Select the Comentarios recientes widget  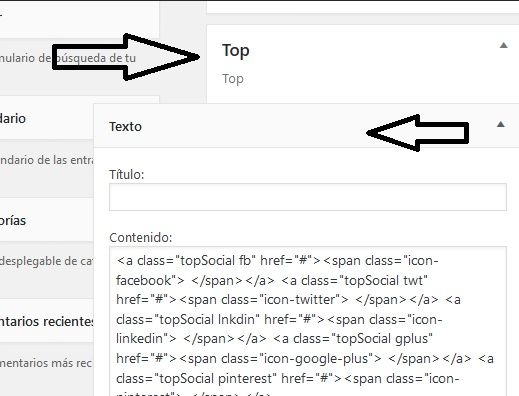tap(47, 321)
